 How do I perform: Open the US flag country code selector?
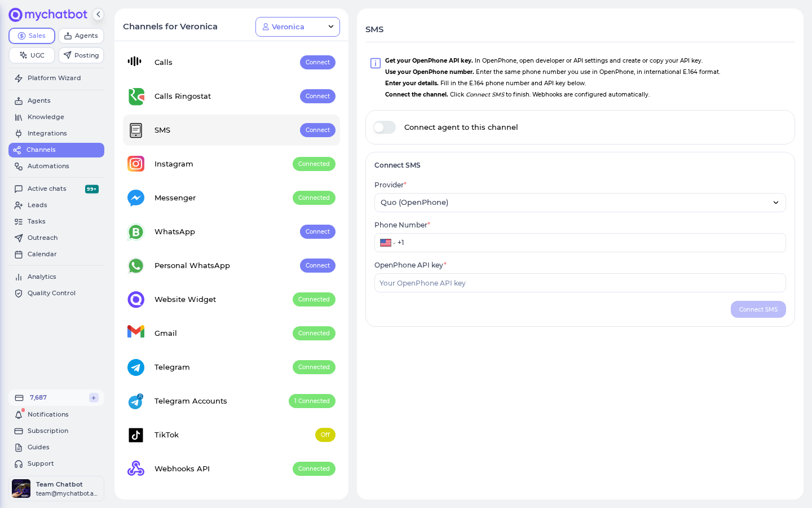tap(387, 243)
